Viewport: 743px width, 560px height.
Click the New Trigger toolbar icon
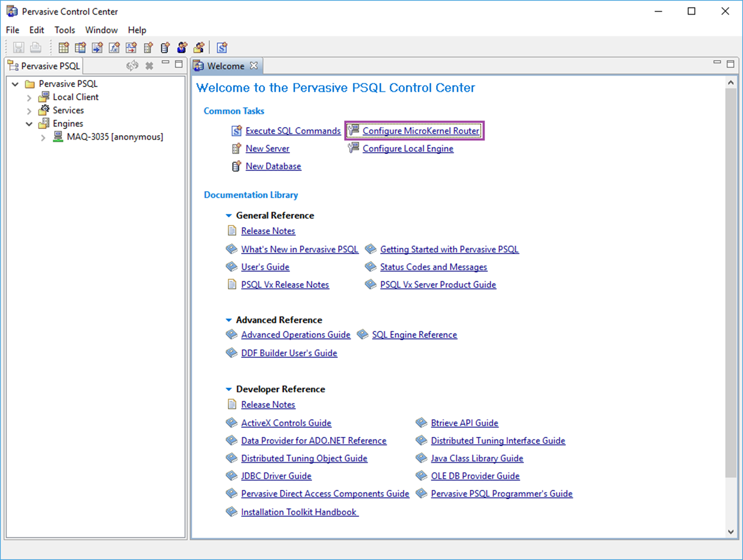click(x=131, y=48)
